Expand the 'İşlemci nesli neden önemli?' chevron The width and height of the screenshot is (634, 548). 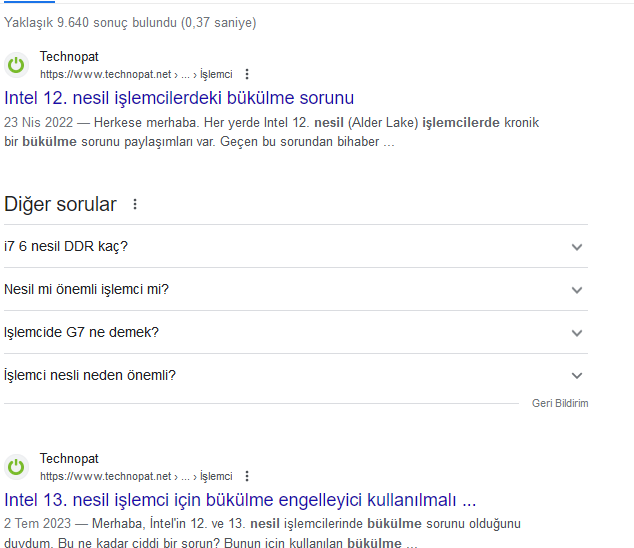click(x=577, y=375)
